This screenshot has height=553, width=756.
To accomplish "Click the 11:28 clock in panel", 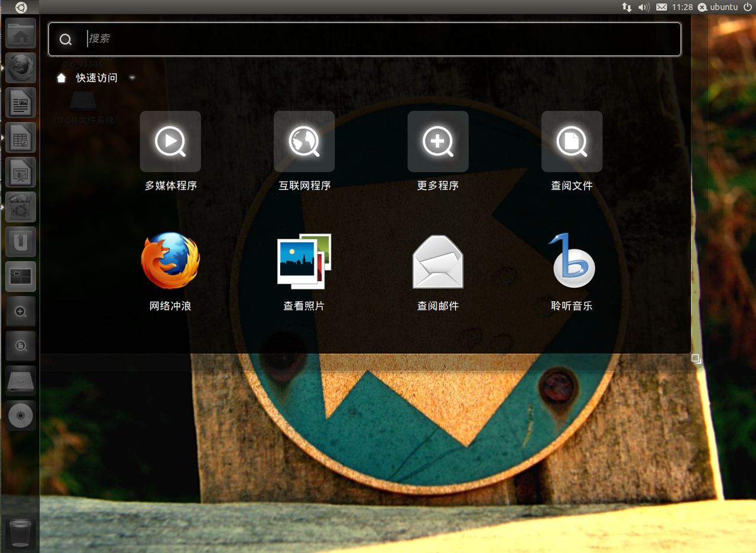I will coord(683,7).
